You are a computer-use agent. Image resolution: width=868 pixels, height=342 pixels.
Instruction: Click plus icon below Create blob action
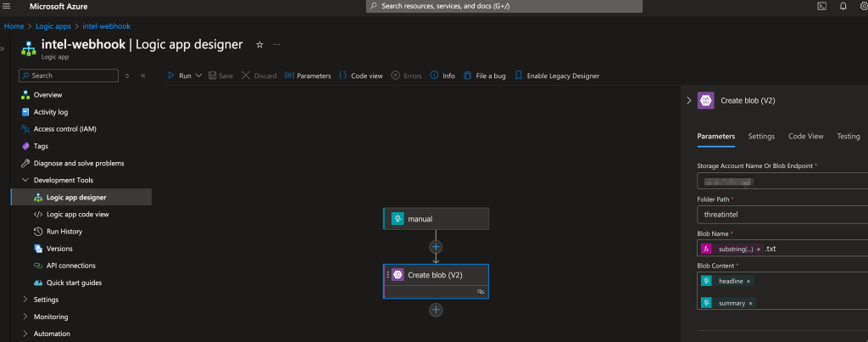coord(436,310)
